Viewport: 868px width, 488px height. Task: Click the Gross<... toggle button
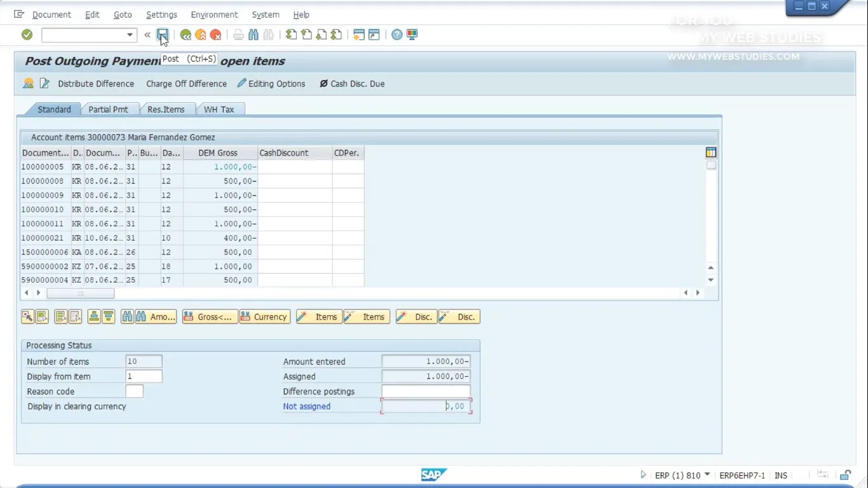(210, 316)
